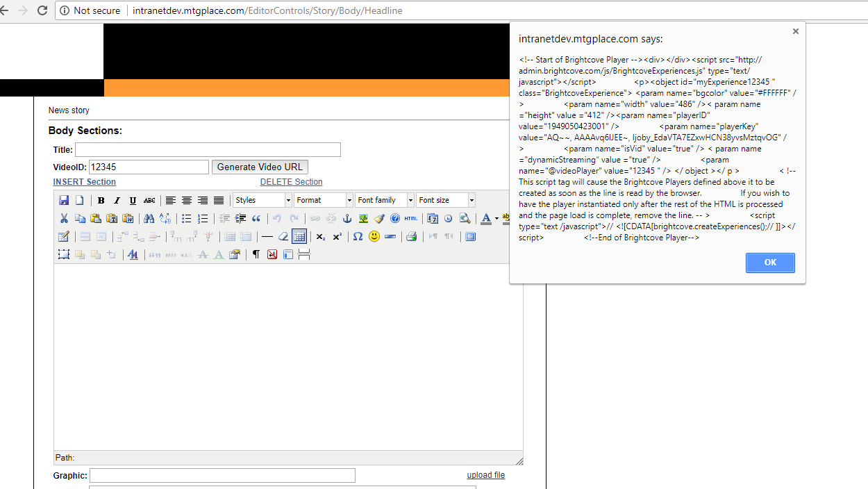Click into the Title input field

pyautogui.click(x=208, y=149)
